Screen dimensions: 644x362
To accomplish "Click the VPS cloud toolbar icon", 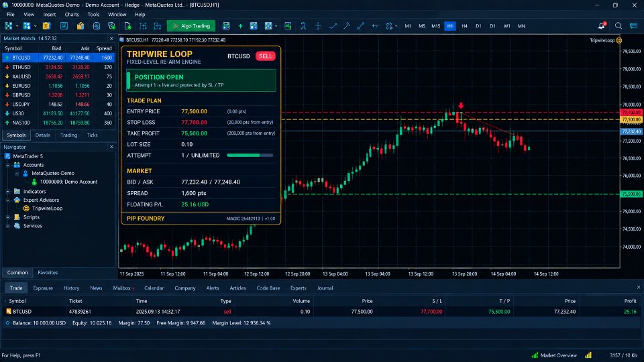I will (112, 26).
